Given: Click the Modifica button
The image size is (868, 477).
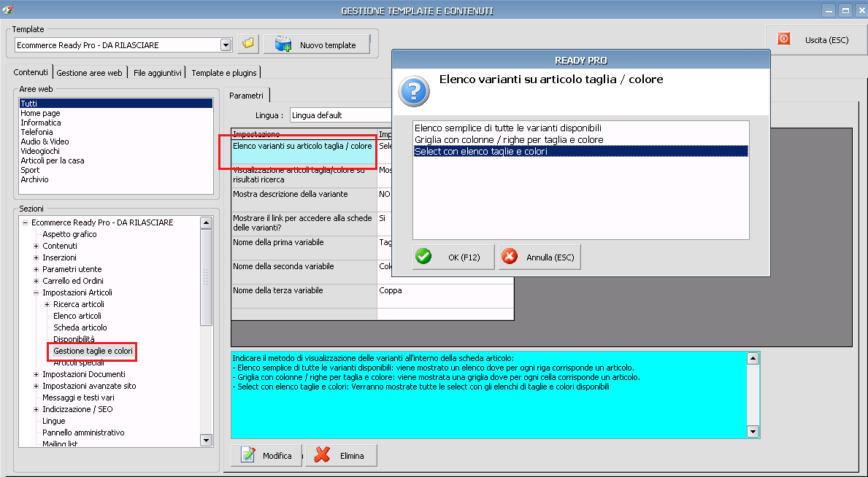Looking at the screenshot, I should (x=266, y=456).
